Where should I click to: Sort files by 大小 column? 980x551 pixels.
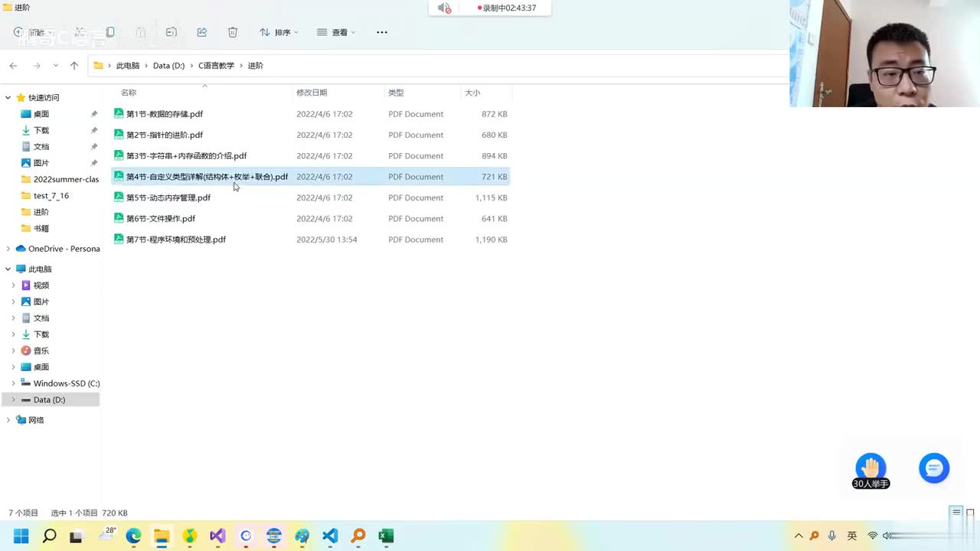(x=472, y=93)
